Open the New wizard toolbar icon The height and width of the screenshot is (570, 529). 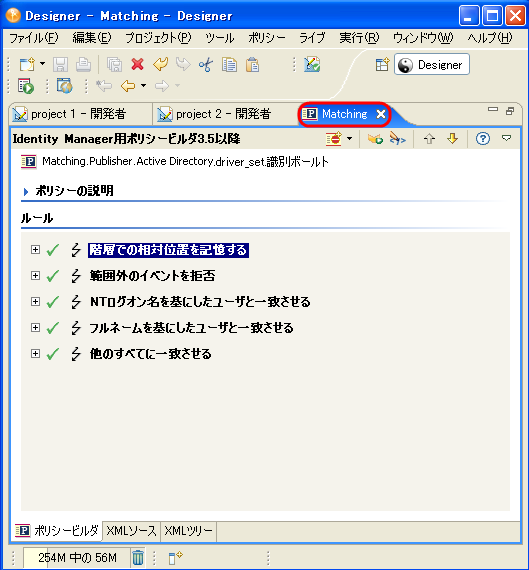(27, 65)
